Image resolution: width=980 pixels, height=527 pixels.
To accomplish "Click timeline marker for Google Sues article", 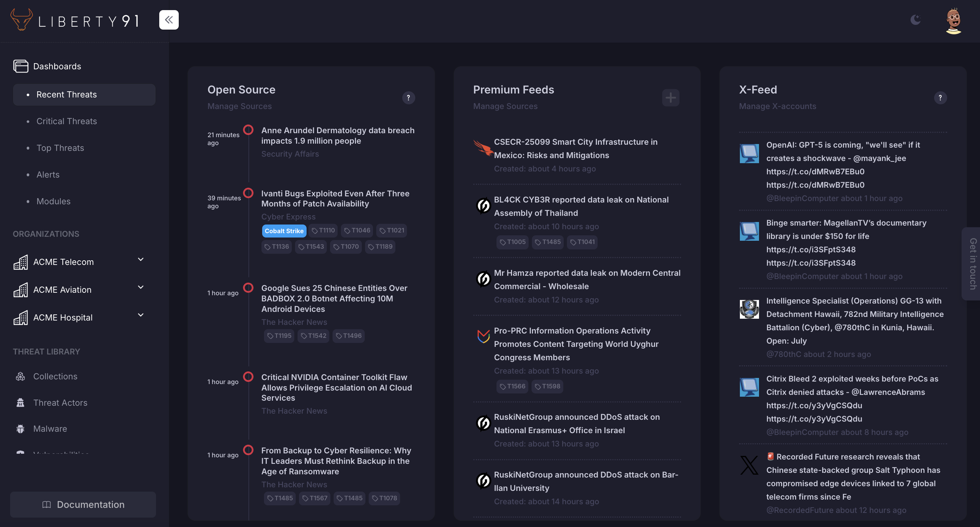I will click(248, 288).
